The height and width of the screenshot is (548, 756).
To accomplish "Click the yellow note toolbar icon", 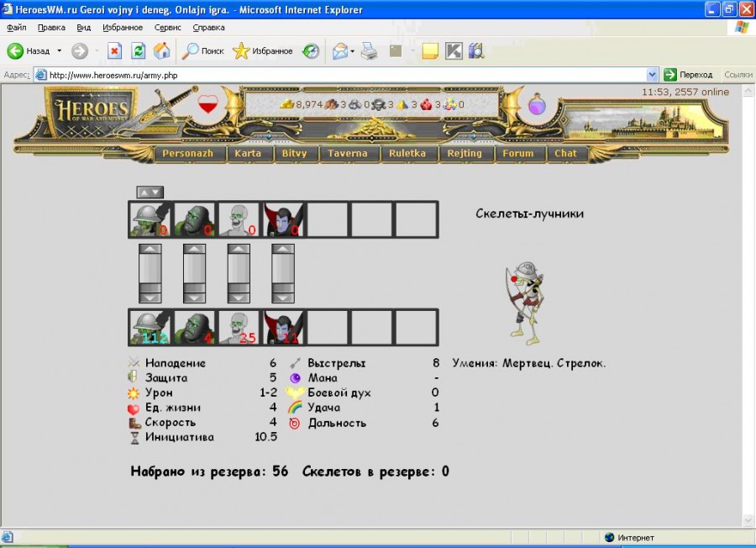I will (x=429, y=50).
